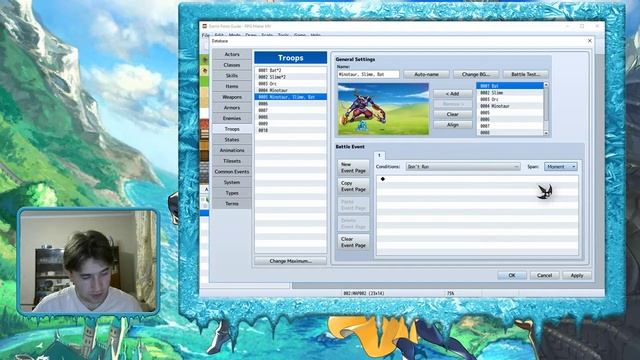Click the Add enemy button
The image size is (640, 360).
(452, 93)
